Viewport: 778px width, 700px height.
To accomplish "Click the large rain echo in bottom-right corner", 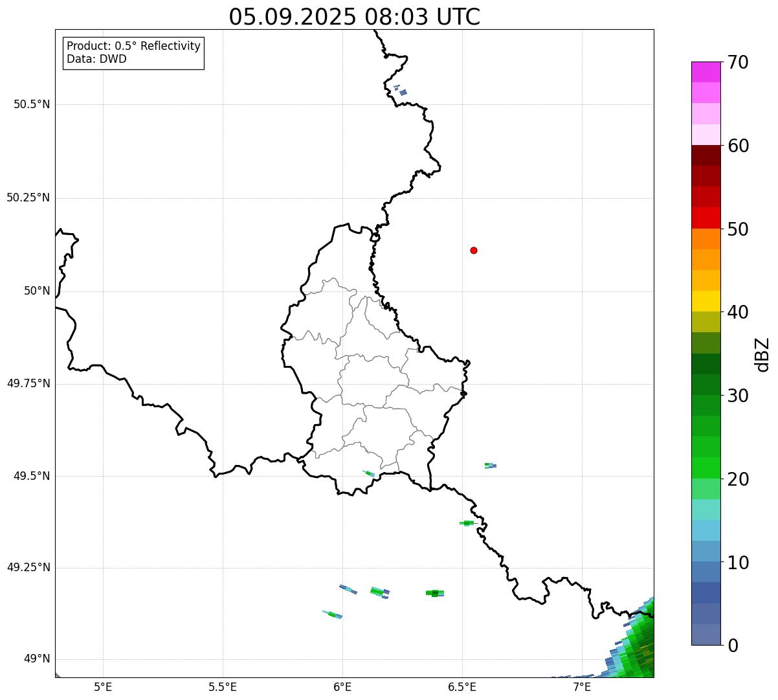I will 637,644.
